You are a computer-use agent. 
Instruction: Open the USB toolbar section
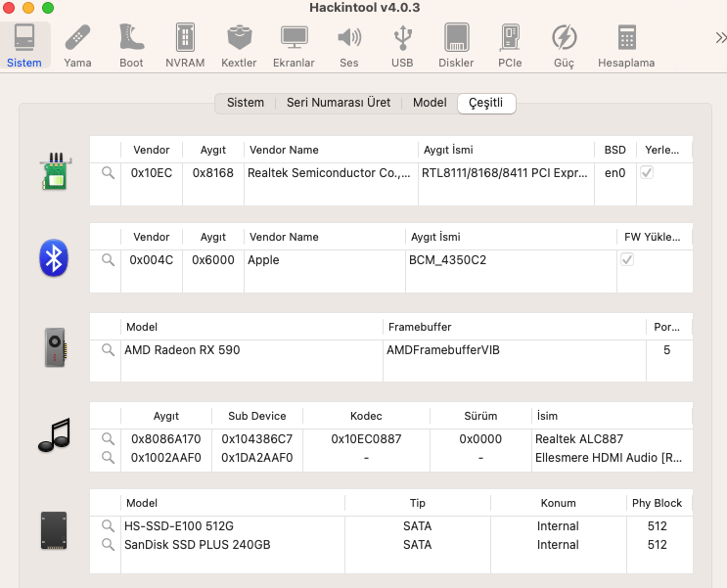click(402, 46)
